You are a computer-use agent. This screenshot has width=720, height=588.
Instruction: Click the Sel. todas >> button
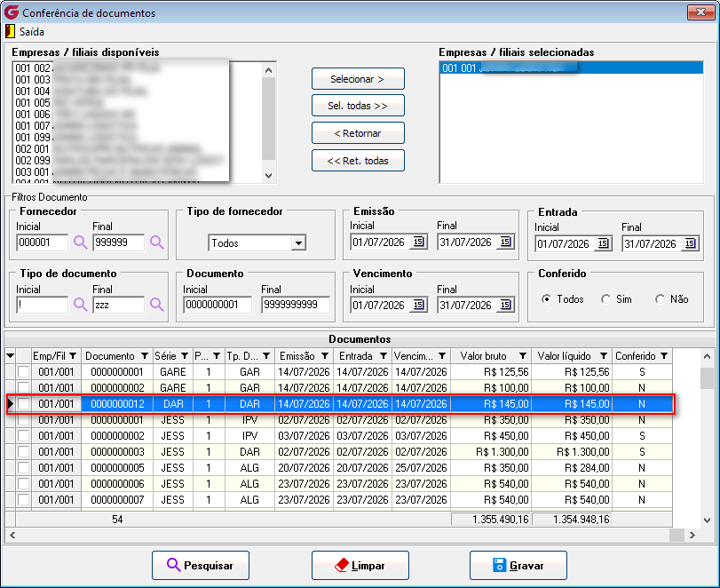358,106
